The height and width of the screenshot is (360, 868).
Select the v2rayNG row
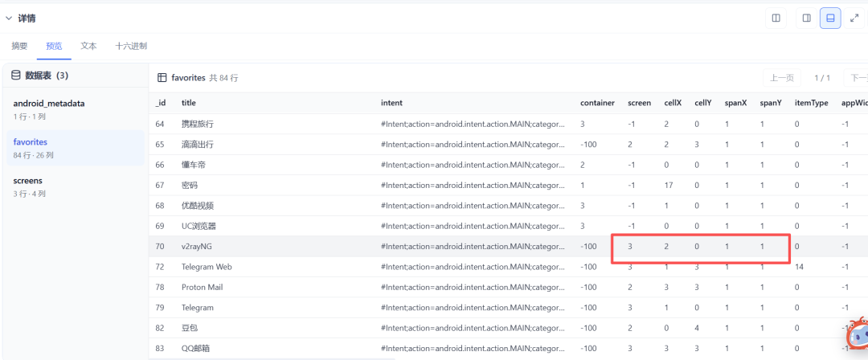(508, 247)
